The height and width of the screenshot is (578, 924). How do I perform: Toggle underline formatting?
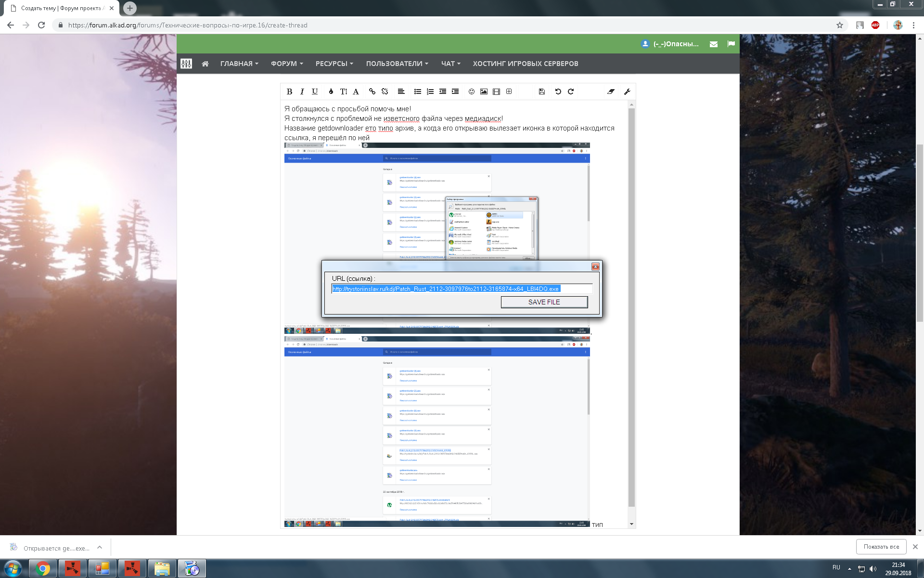click(x=315, y=92)
